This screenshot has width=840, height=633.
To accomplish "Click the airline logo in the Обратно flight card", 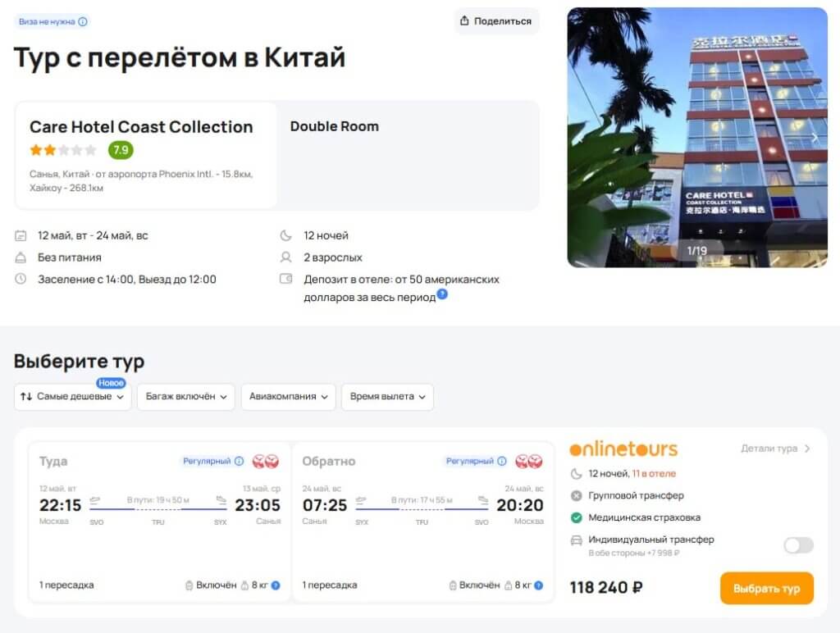I will click(529, 461).
